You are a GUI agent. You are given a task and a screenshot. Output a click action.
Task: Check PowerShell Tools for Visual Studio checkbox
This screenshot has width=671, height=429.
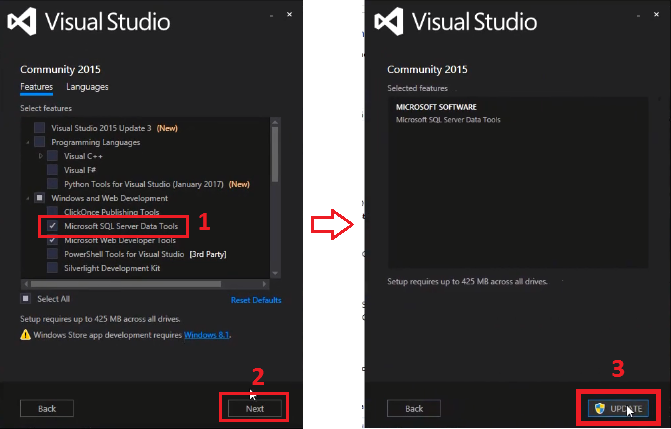tap(52, 254)
